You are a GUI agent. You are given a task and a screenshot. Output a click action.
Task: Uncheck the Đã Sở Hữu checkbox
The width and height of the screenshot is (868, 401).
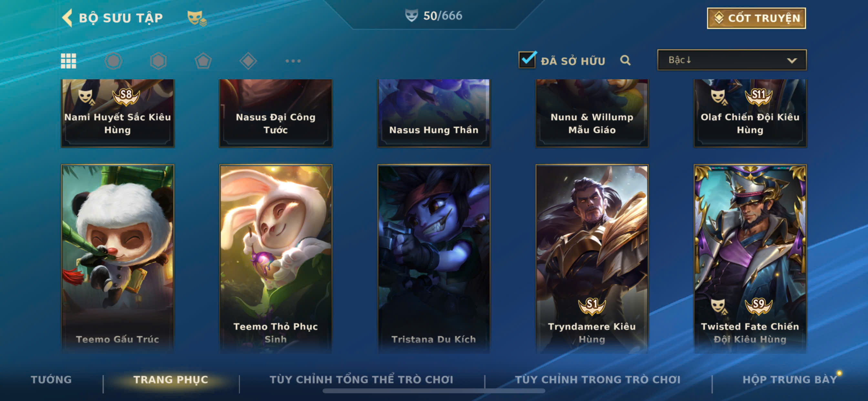tap(527, 60)
